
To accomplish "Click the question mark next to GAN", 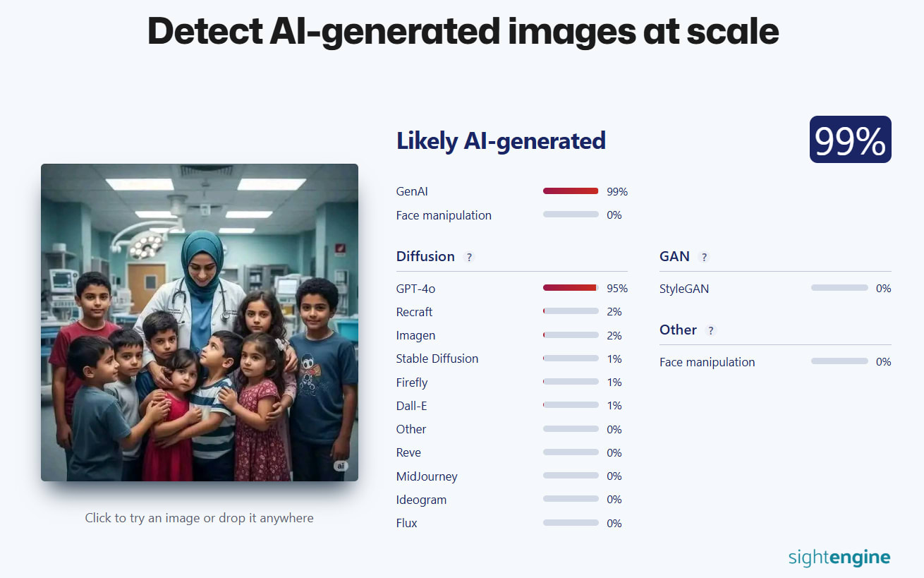I will (x=703, y=257).
